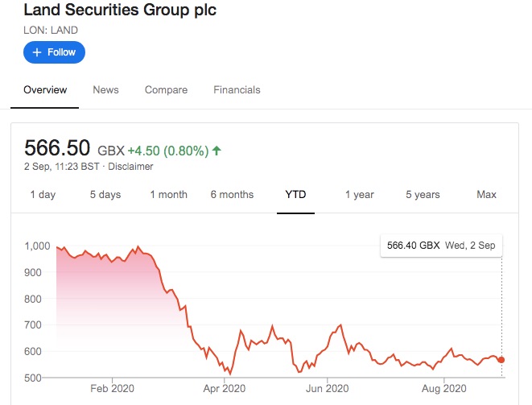View the 5 years chart range
532x405 pixels.
click(423, 195)
